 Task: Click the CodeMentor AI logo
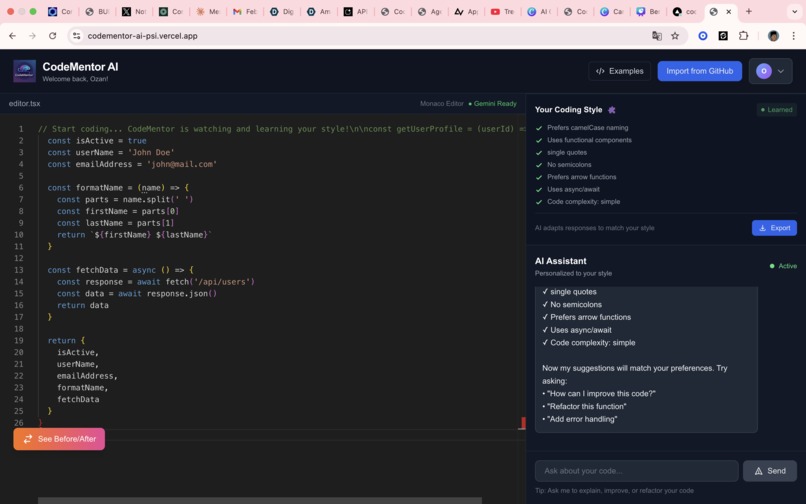pos(24,71)
